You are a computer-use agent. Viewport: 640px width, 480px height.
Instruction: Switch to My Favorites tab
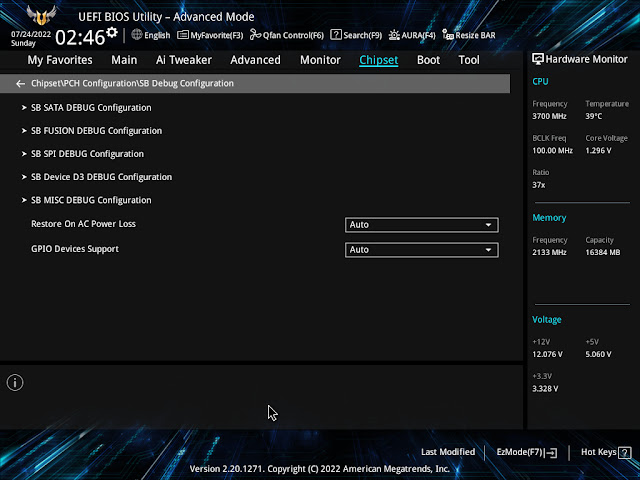(60, 60)
